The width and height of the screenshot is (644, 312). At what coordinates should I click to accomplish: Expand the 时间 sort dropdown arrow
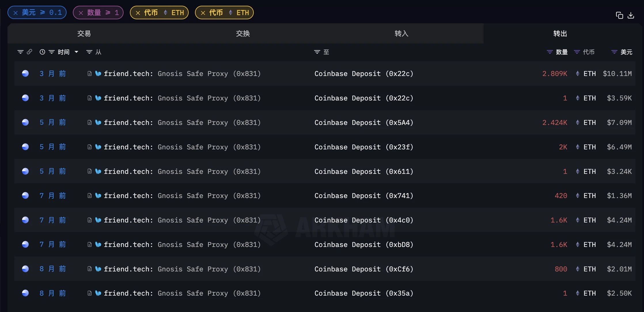point(76,52)
